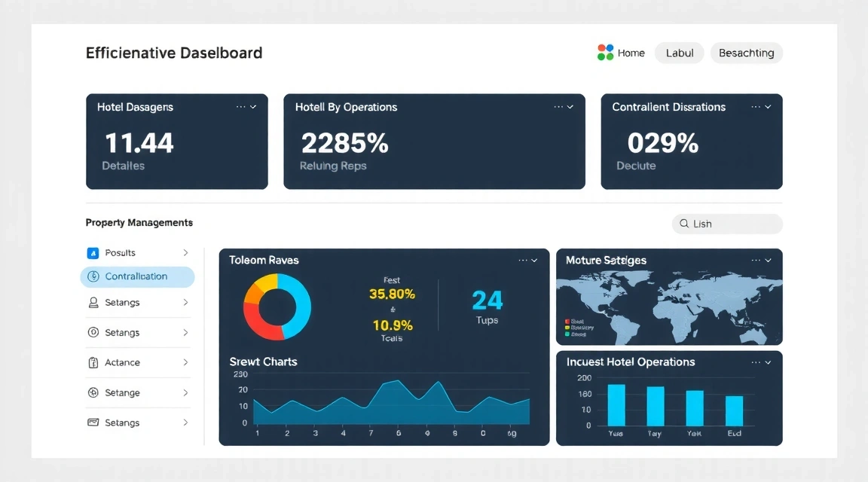This screenshot has height=482, width=868.
Task: Open the user icon beside first Setangs
Action: tap(93, 302)
